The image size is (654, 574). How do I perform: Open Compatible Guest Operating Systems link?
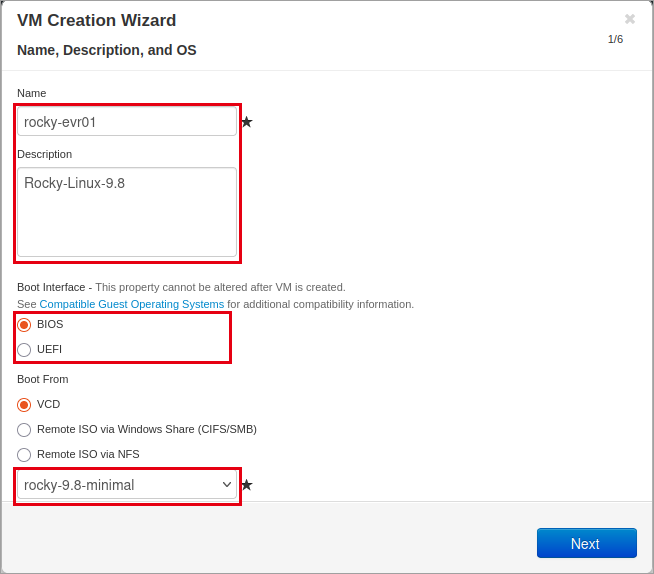tap(131, 304)
